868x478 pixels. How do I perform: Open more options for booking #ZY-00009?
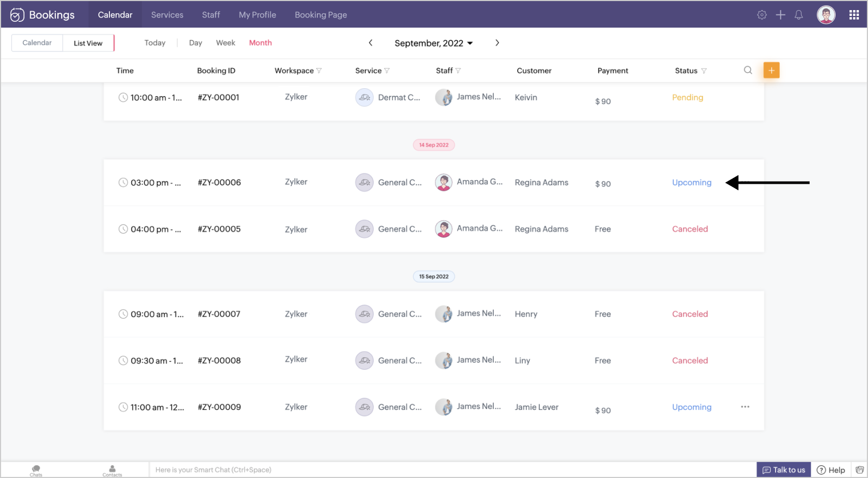click(x=745, y=407)
